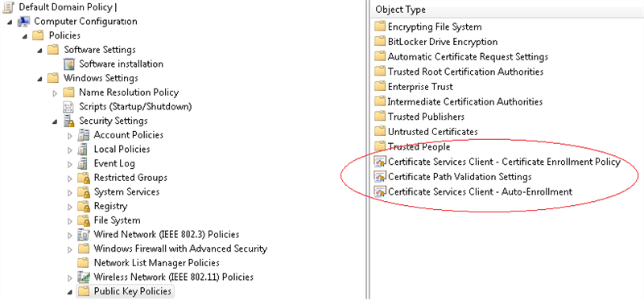This screenshot has width=644, height=300.
Task: Collapse the Windows Settings node
Action: (39, 79)
